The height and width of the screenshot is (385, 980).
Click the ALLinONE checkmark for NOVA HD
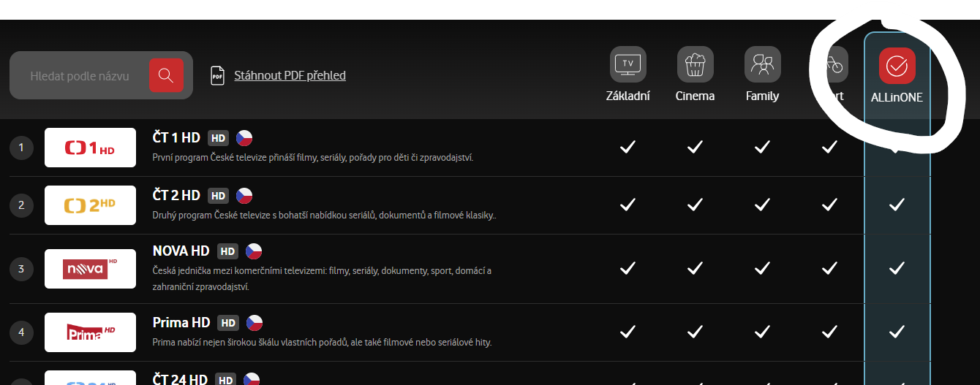(897, 268)
